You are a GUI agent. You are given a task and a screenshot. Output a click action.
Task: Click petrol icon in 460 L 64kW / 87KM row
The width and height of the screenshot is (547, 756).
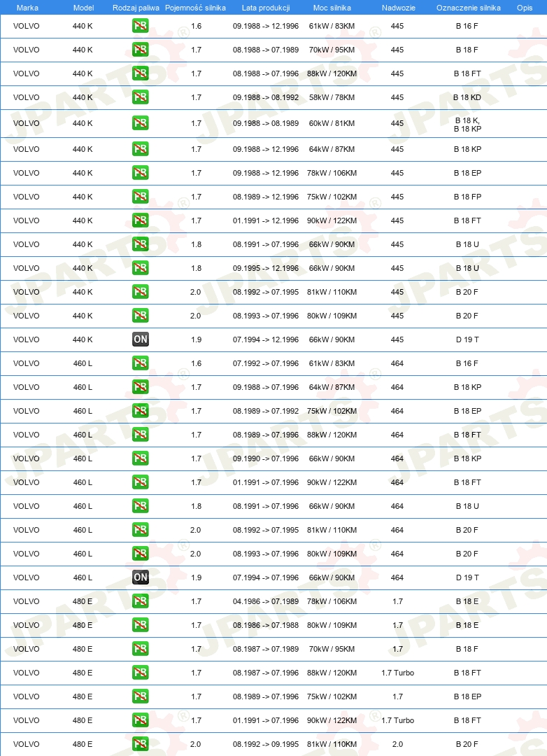point(140,387)
